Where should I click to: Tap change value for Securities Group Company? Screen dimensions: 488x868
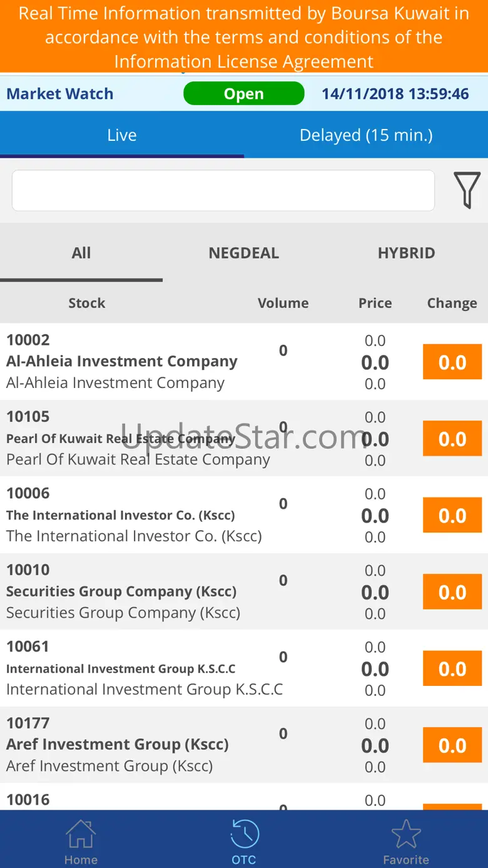click(x=452, y=592)
